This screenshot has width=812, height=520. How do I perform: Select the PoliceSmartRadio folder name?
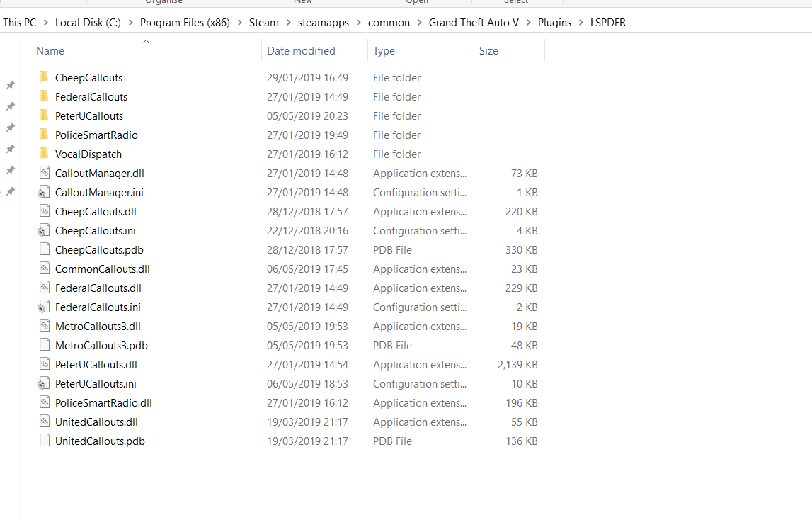pos(96,135)
